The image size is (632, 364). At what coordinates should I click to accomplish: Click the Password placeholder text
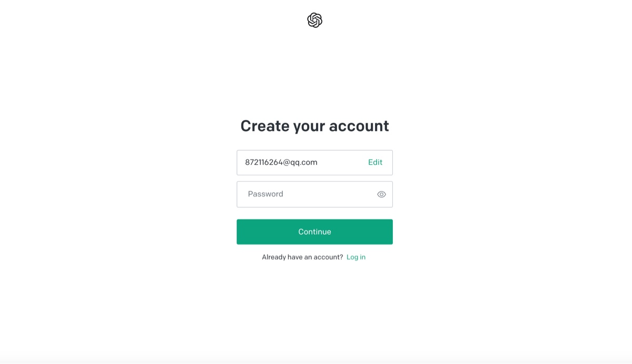click(x=265, y=194)
